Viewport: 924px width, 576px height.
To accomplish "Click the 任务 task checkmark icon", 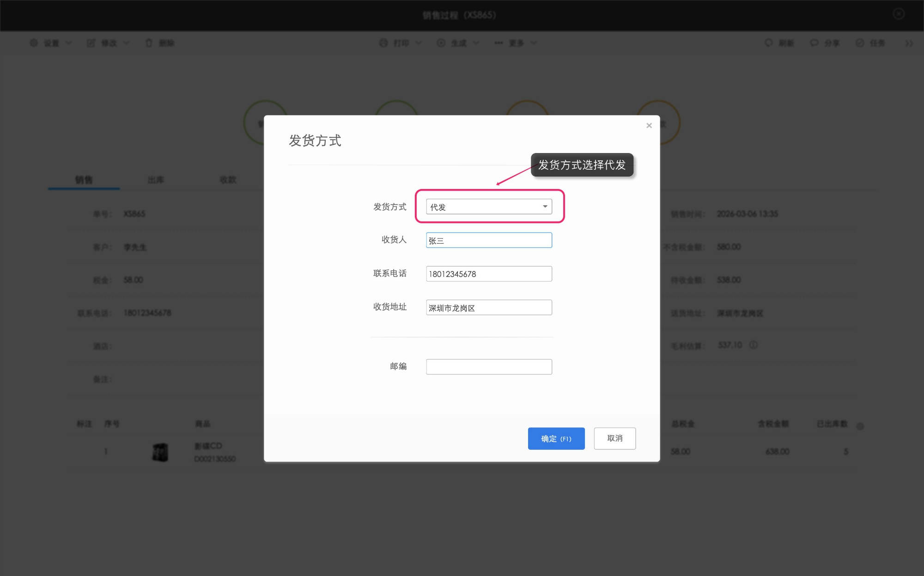I will (x=859, y=43).
